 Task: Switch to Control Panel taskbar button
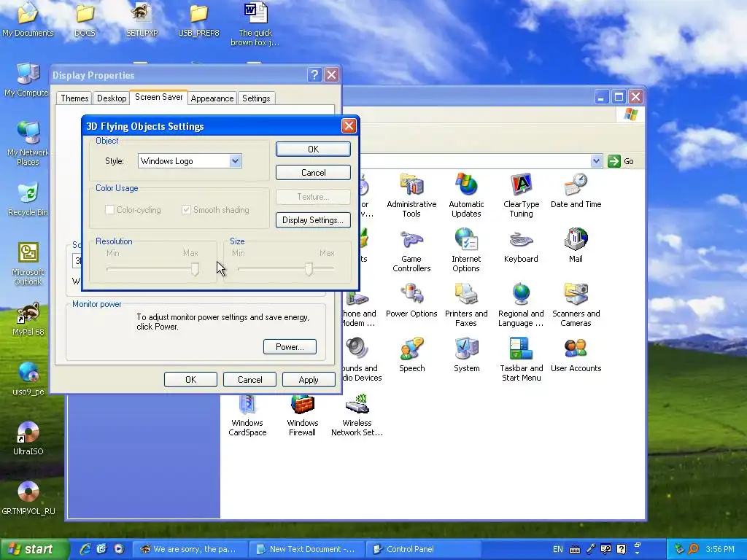pyautogui.click(x=424, y=549)
